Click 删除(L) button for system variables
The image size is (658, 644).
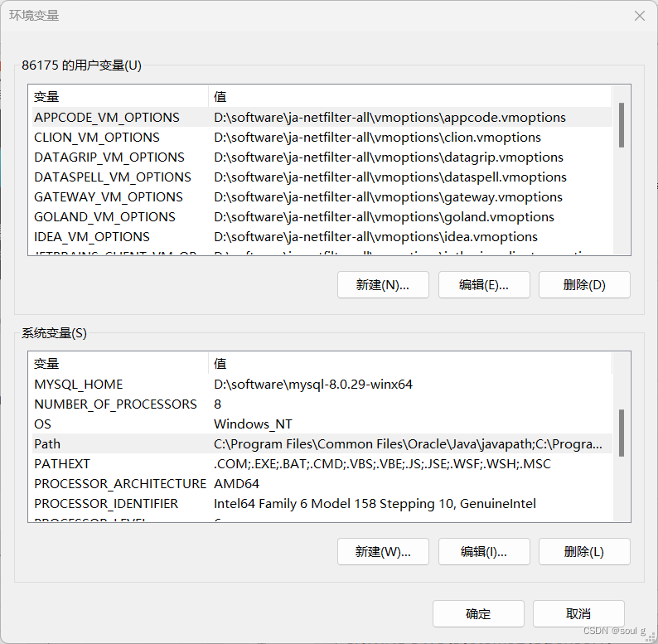tap(584, 552)
